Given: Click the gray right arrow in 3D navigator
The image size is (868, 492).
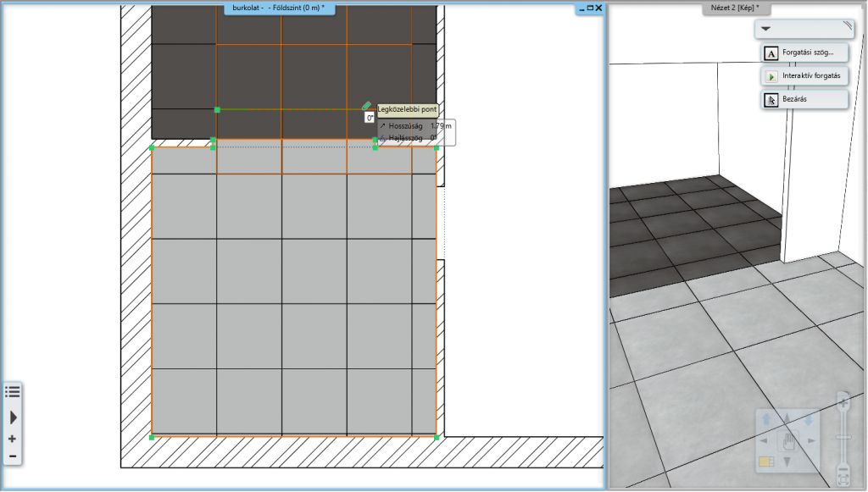Looking at the screenshot, I should 811,440.
